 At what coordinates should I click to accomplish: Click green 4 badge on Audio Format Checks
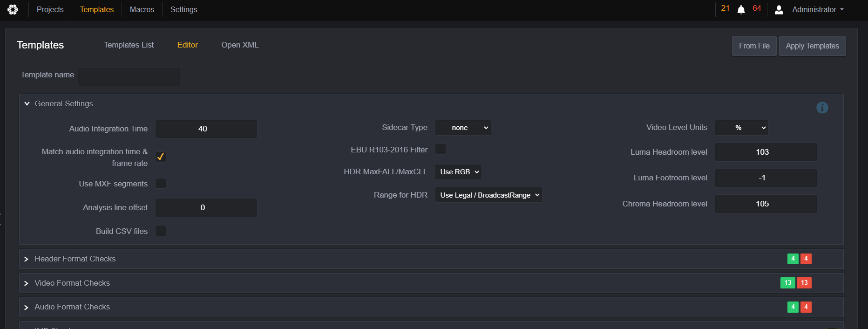793,307
